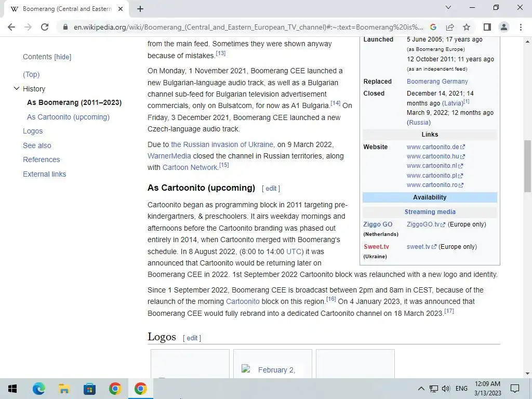Open the network status icon in tray

pos(434,389)
